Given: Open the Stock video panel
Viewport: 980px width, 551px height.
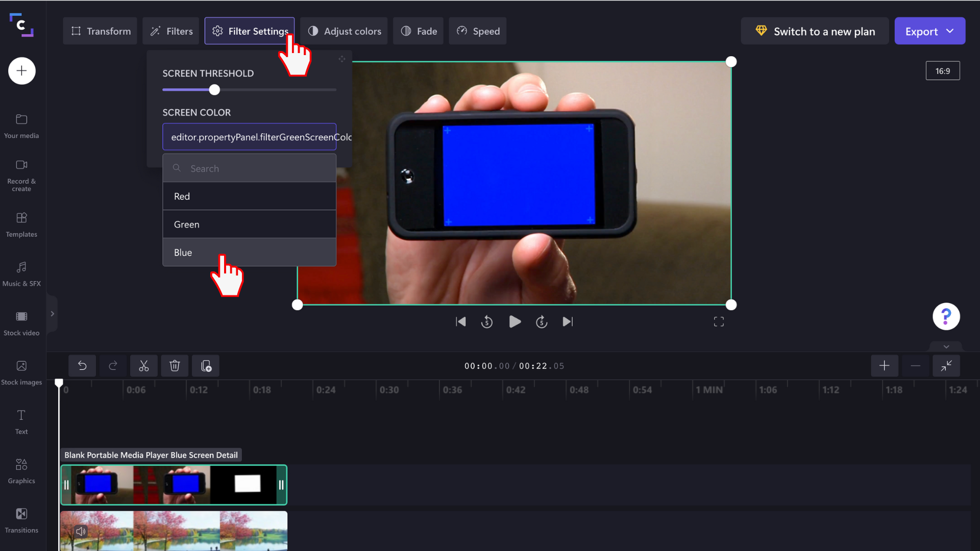Looking at the screenshot, I should (x=21, y=322).
